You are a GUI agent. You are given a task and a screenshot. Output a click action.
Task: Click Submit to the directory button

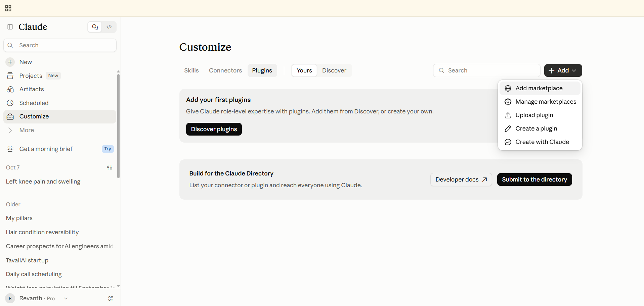[534, 180]
